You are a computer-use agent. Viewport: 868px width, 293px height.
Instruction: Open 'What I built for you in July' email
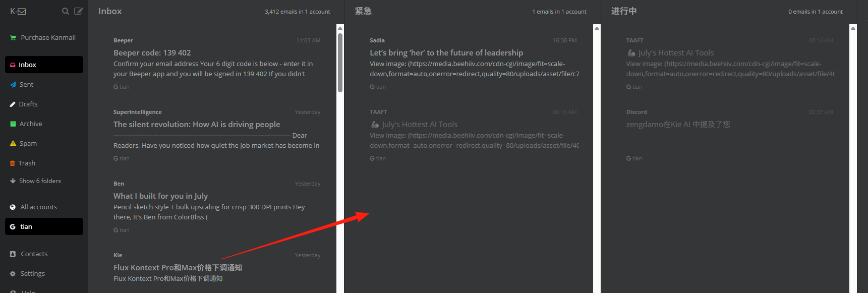tap(217, 206)
